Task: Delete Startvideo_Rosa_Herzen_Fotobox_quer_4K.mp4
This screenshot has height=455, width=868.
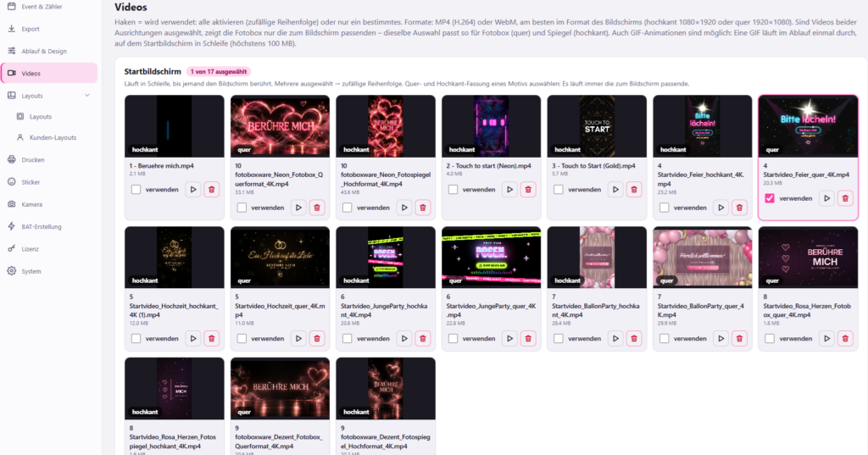Action: point(845,338)
